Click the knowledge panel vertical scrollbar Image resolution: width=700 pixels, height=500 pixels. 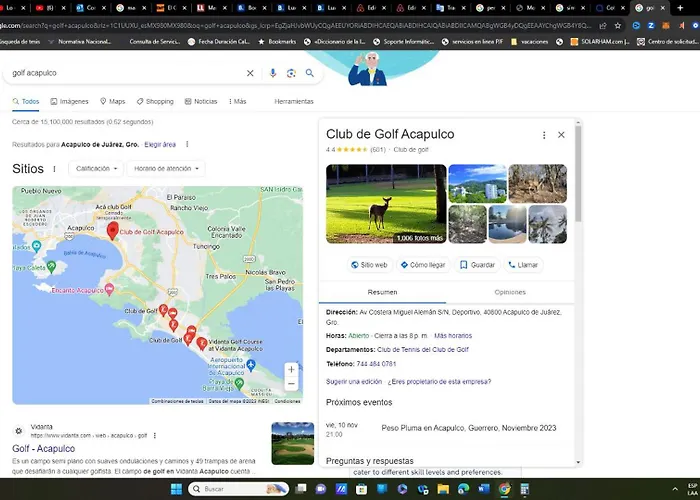pos(577,180)
